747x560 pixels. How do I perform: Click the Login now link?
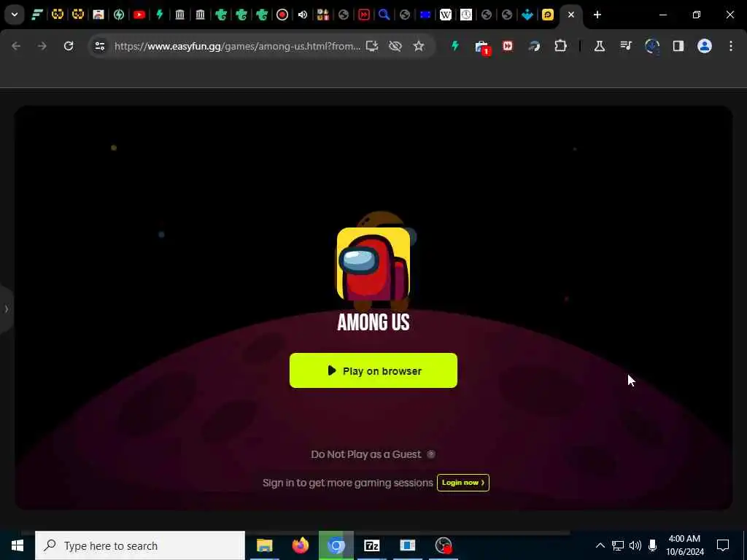coord(463,483)
